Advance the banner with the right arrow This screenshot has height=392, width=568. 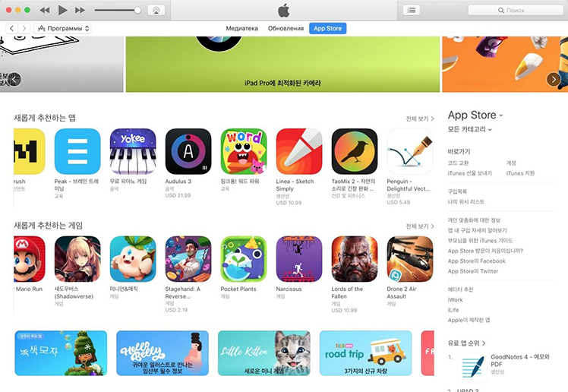pyautogui.click(x=553, y=79)
